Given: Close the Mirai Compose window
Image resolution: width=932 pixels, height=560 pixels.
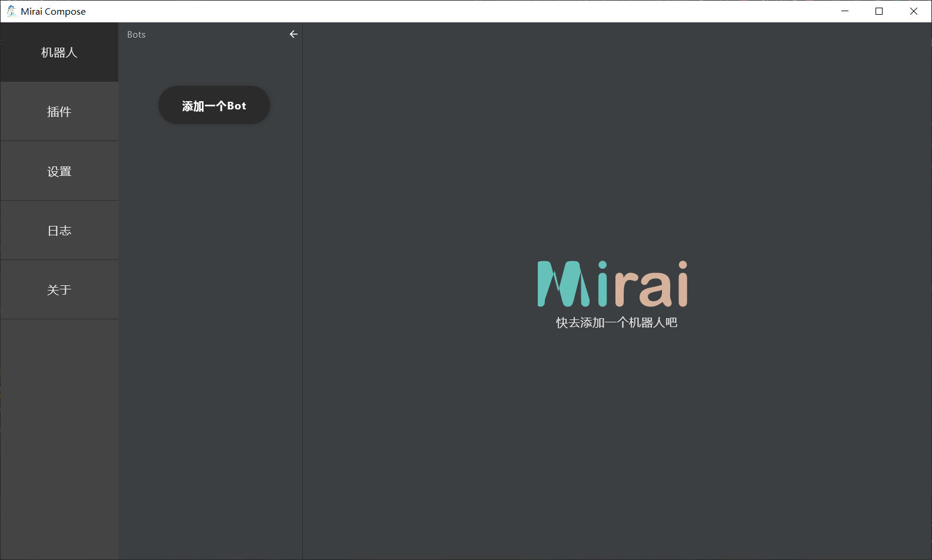Looking at the screenshot, I should (x=914, y=11).
